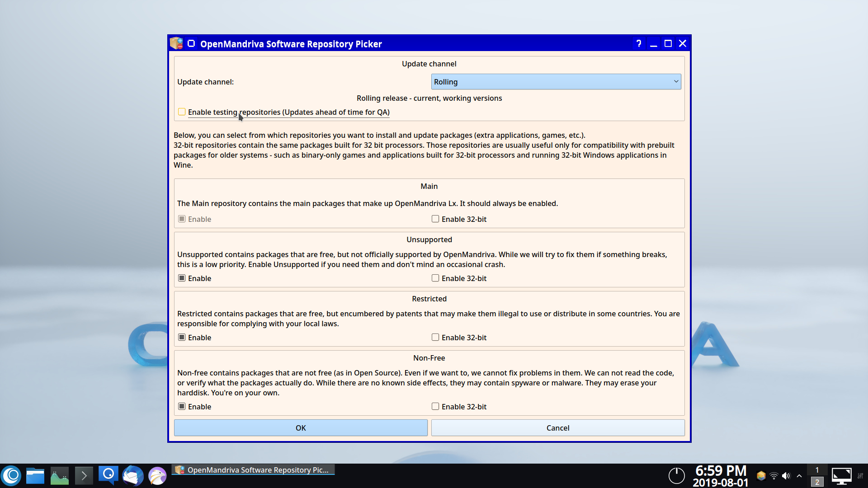This screenshot has width=868, height=488.
Task: Enable 32-bit for Unsupported repository
Action: [x=435, y=278]
